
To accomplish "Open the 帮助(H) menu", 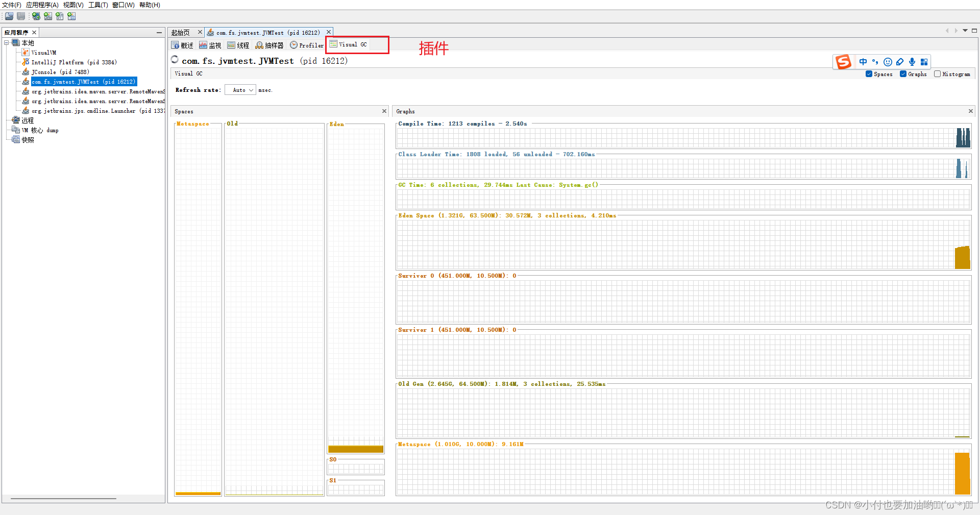I will (x=150, y=5).
